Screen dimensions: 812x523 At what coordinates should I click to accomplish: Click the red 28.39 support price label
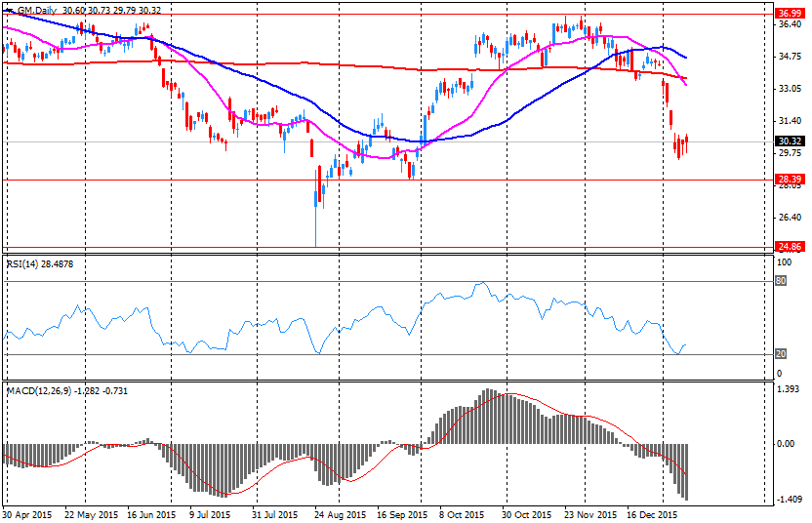point(790,180)
